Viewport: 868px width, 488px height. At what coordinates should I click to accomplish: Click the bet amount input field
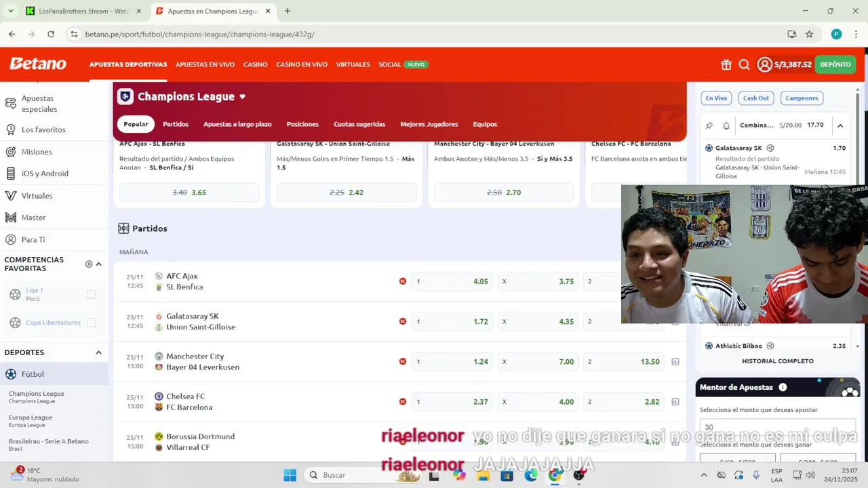(x=777, y=427)
